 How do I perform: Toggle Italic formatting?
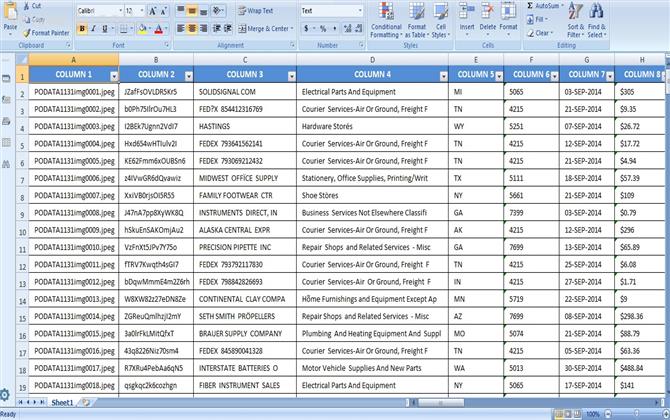pyautogui.click(x=93, y=29)
